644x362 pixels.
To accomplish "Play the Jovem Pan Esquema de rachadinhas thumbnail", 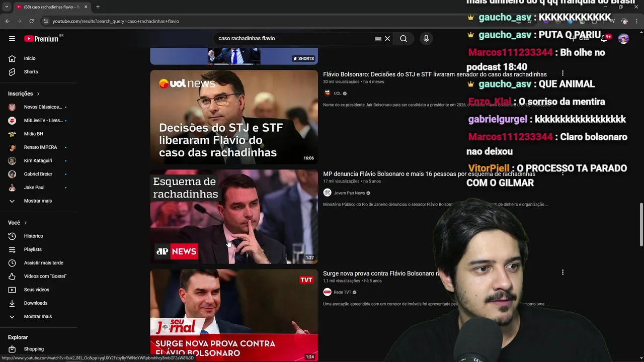I will [234, 217].
